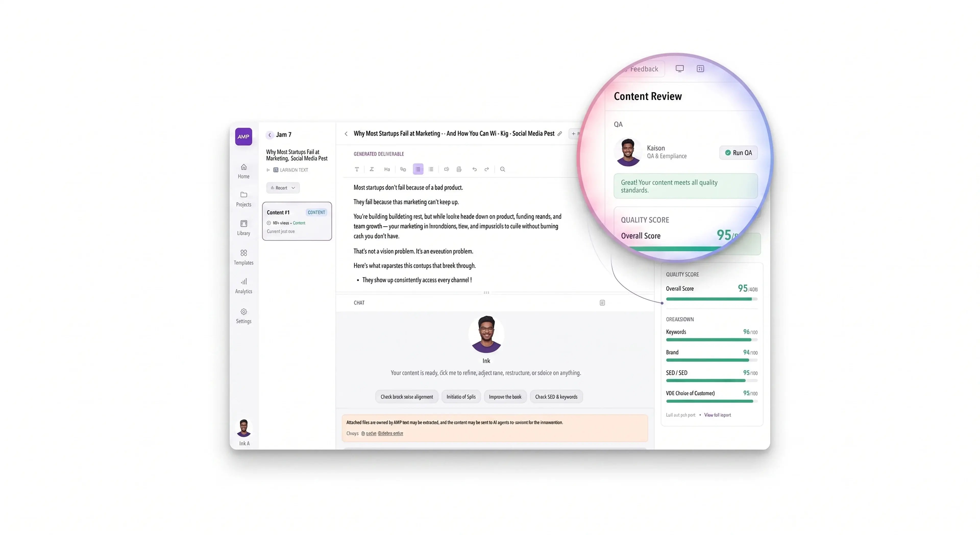Click the AI rewrite icon after the lists
Viewport: 980px width, 535px height.
pos(447,169)
